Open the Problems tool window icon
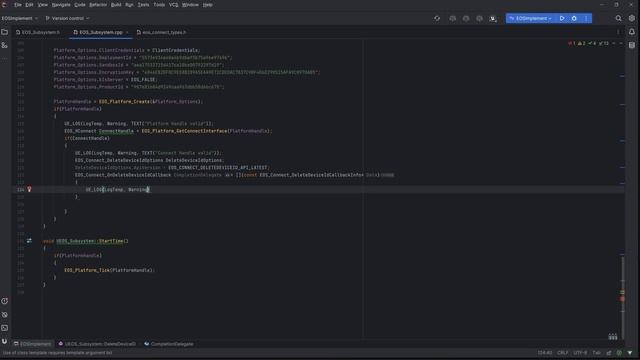The image size is (640, 360). [4, 301]
